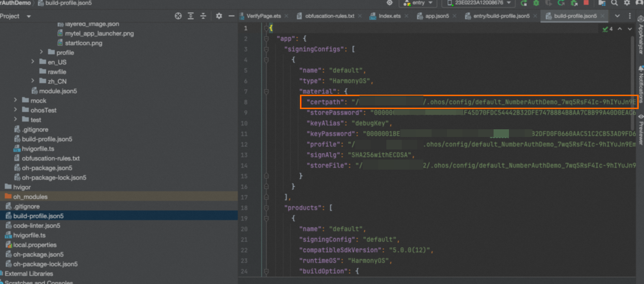Switch to entry/build-profile.json5 tab
The height and width of the screenshot is (284, 644).
[501, 16]
